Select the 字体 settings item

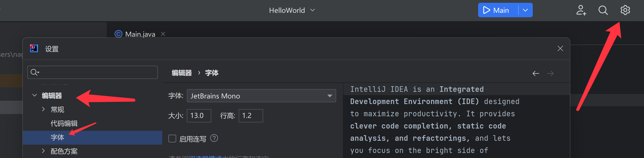pyautogui.click(x=93, y=137)
